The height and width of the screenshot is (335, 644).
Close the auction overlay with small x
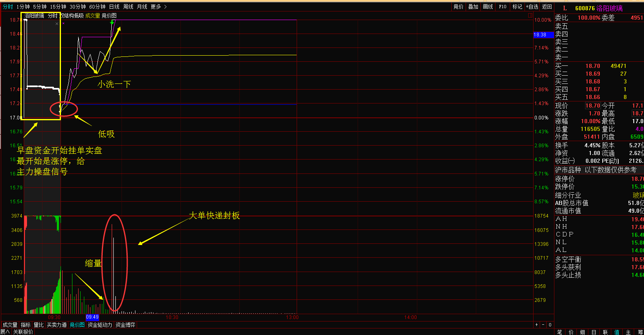point(57,24)
